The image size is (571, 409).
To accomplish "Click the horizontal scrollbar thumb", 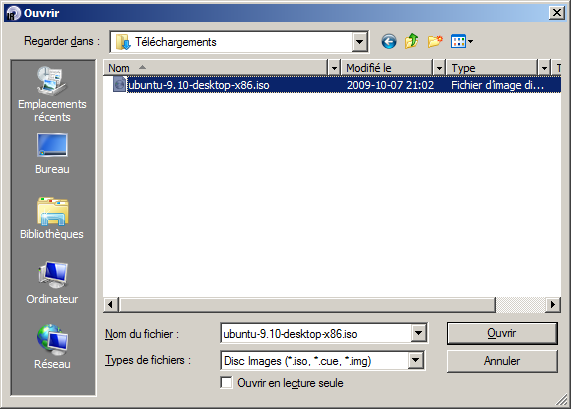I will [x=307, y=304].
